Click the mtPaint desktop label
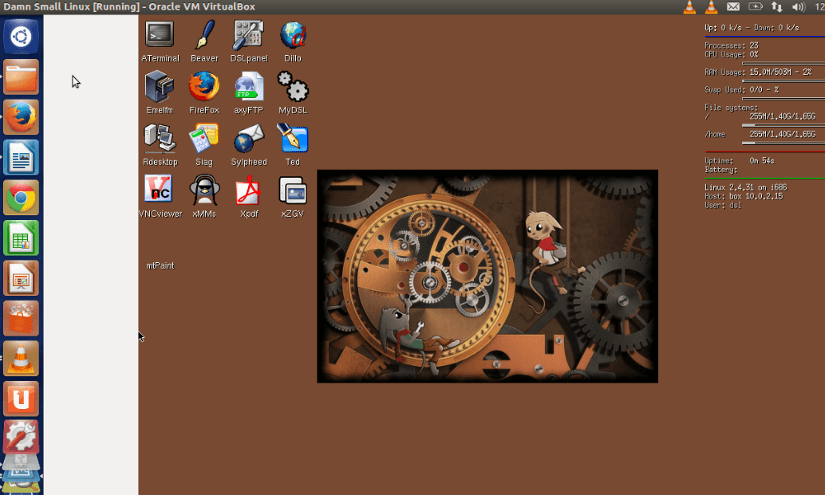Image resolution: width=825 pixels, height=495 pixels. [160, 266]
